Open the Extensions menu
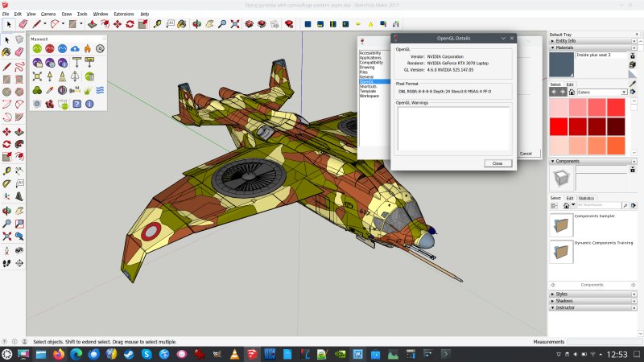 (x=124, y=14)
